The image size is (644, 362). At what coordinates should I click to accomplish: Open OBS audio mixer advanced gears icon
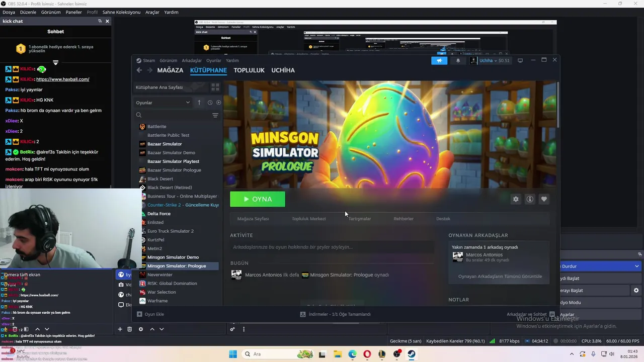tap(232, 329)
